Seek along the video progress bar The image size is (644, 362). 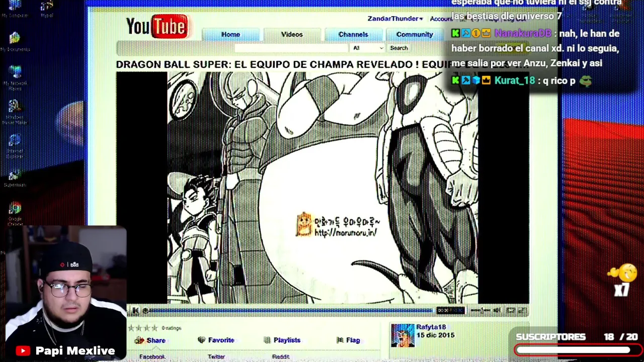tap(289, 311)
